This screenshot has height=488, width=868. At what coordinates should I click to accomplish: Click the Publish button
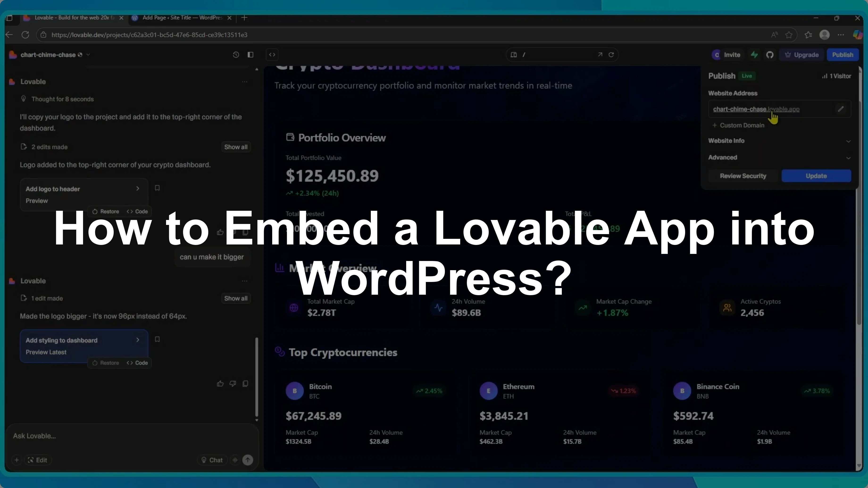(x=842, y=54)
